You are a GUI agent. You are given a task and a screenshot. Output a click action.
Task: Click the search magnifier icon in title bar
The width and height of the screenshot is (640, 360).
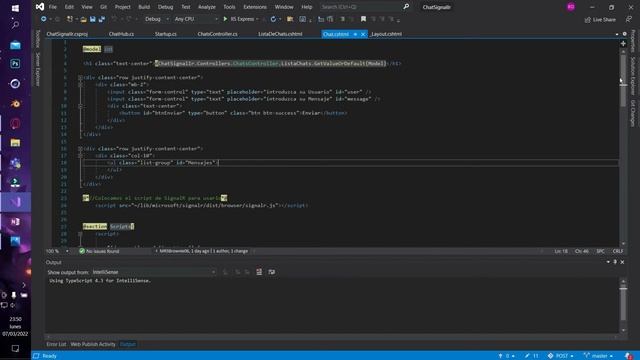[x=406, y=7]
